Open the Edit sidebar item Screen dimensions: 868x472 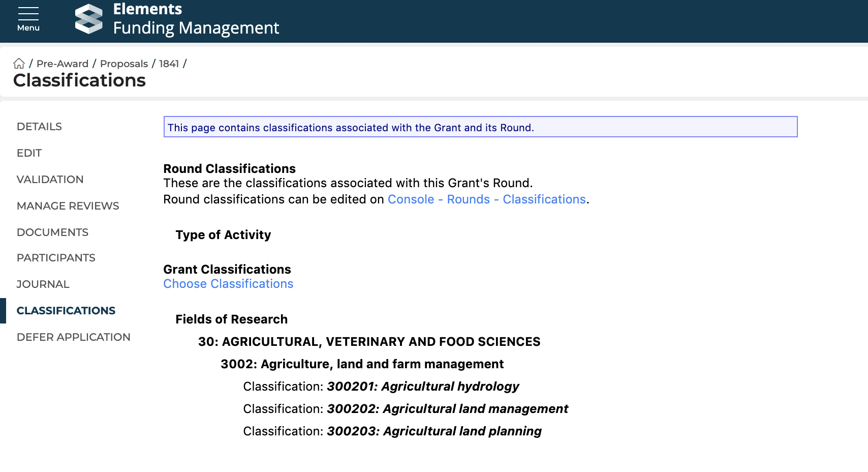(x=29, y=153)
